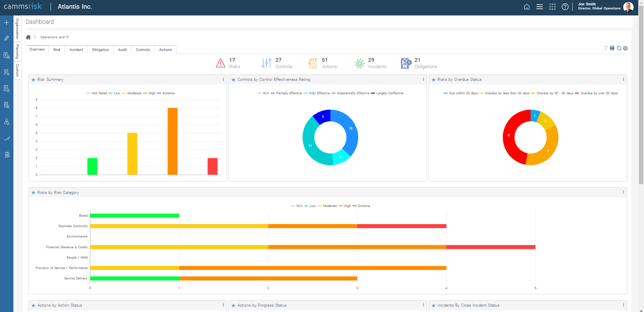The width and height of the screenshot is (644, 312).
Task: Open Risk Summary three-dot options menu
Action: [223, 80]
